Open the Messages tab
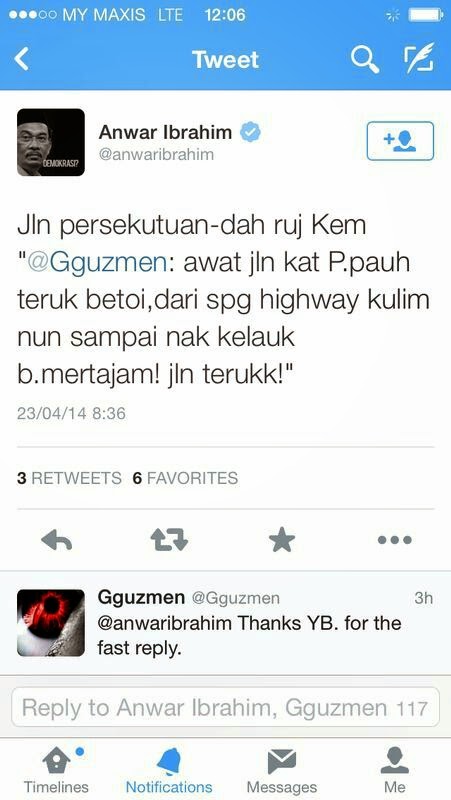Viewport: 451px width, 800px height. pos(282,769)
